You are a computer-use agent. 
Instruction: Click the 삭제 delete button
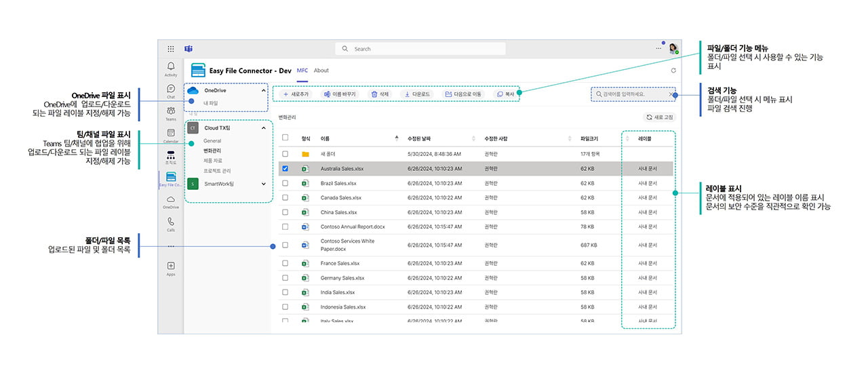coord(380,94)
